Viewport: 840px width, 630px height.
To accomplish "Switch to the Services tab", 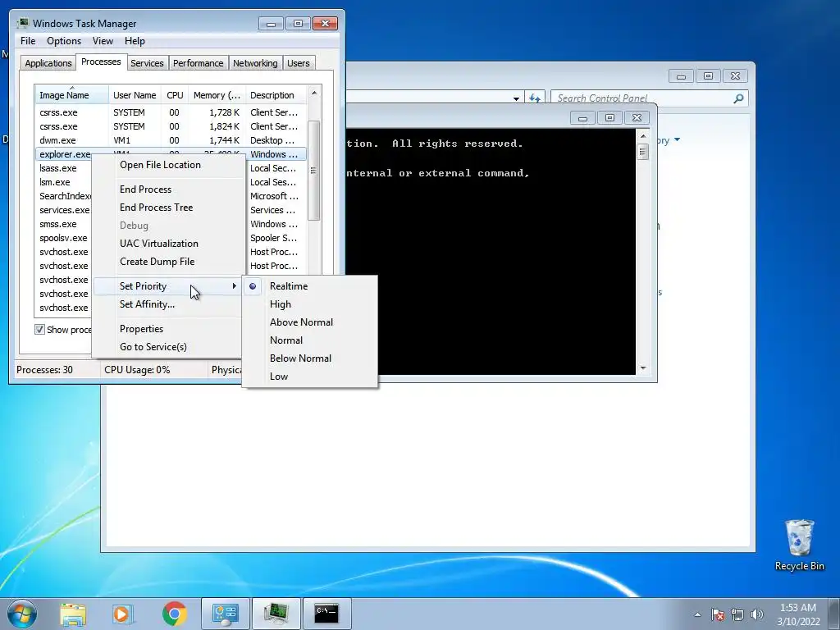I will (147, 63).
